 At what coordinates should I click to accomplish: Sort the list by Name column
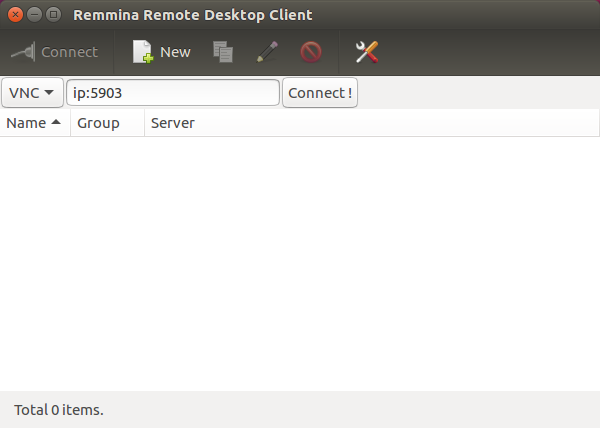[35, 123]
